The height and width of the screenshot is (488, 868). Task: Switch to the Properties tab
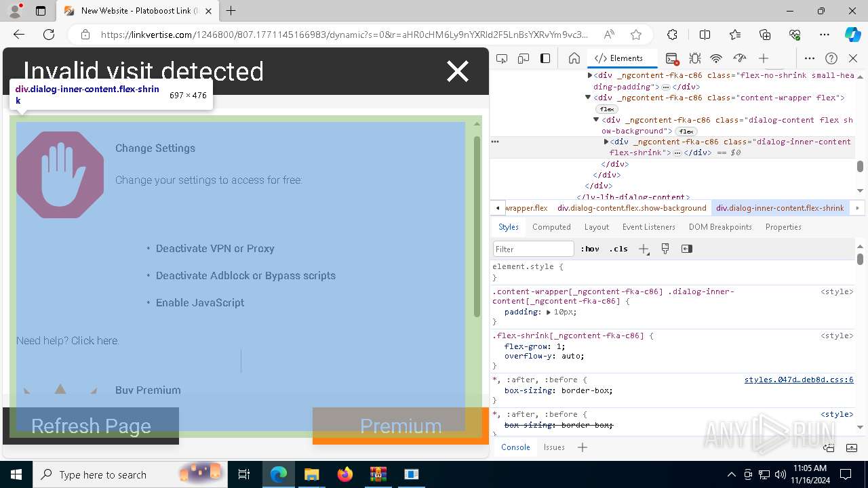[x=783, y=227]
